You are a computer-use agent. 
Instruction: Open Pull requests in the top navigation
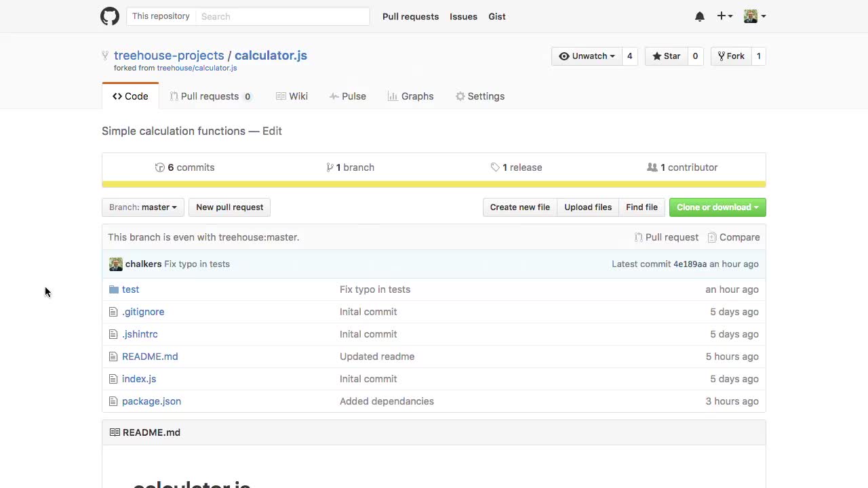[410, 16]
